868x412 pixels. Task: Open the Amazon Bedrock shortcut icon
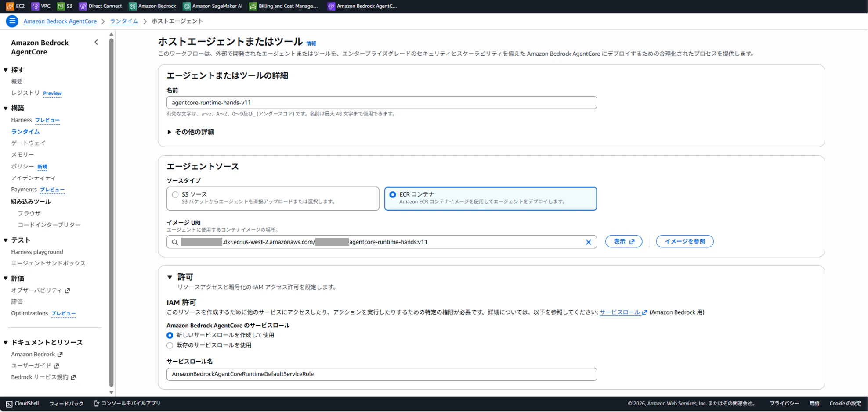132,6
